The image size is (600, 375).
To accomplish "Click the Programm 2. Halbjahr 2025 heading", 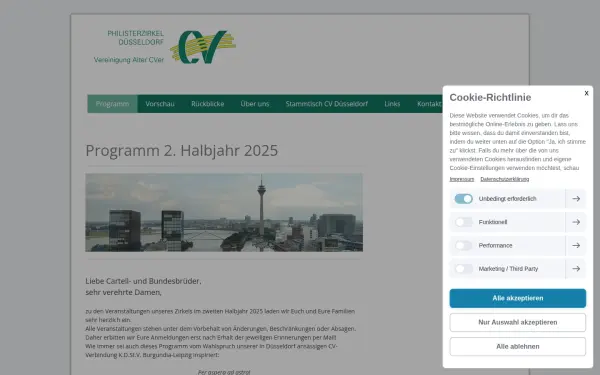I will click(181, 150).
